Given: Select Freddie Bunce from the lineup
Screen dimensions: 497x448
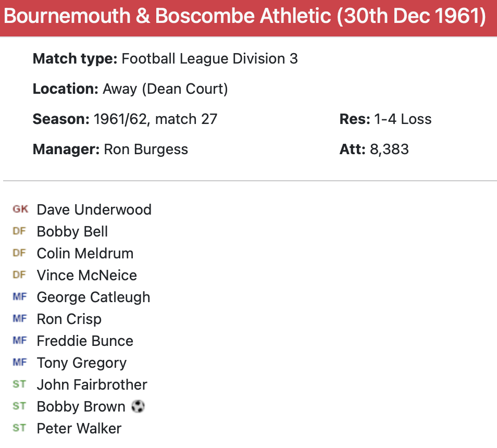Looking at the screenshot, I should point(85,341).
